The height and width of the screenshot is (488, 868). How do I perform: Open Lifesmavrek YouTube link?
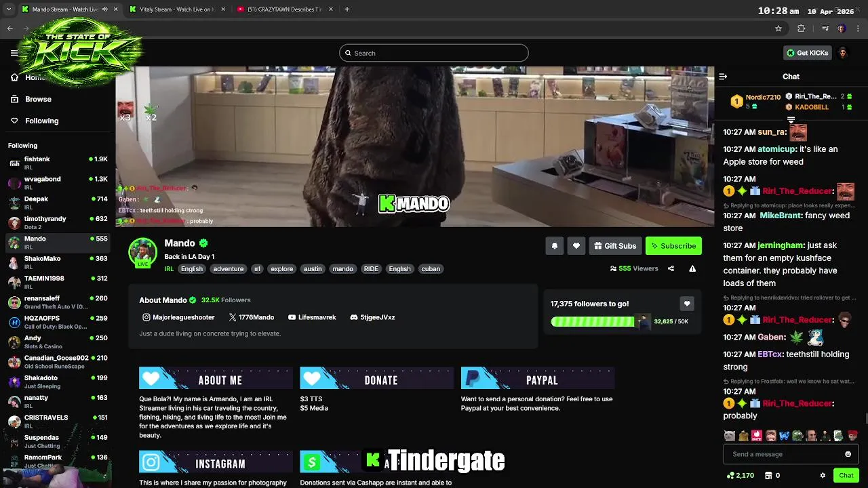coord(312,317)
